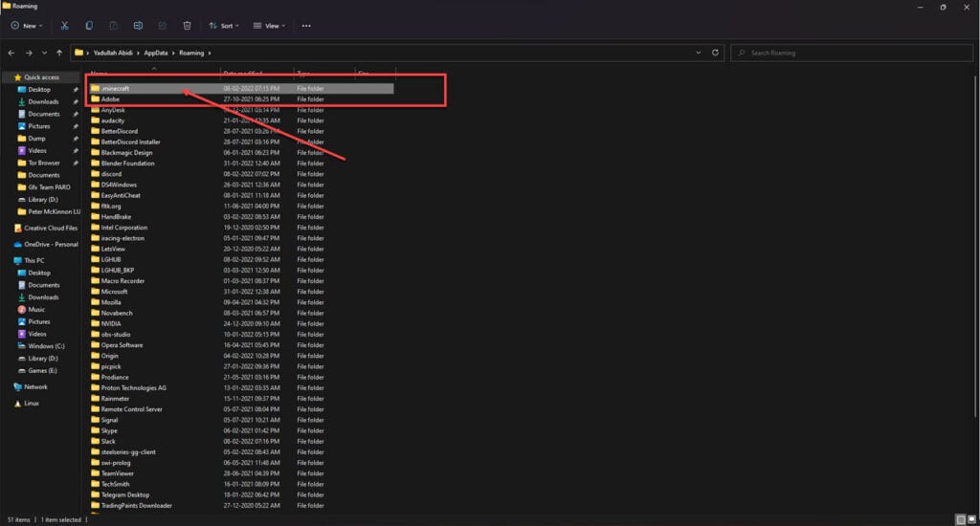Viewport: 980px width, 526px height.
Task: Refresh the Roaming folder view
Action: (x=715, y=53)
